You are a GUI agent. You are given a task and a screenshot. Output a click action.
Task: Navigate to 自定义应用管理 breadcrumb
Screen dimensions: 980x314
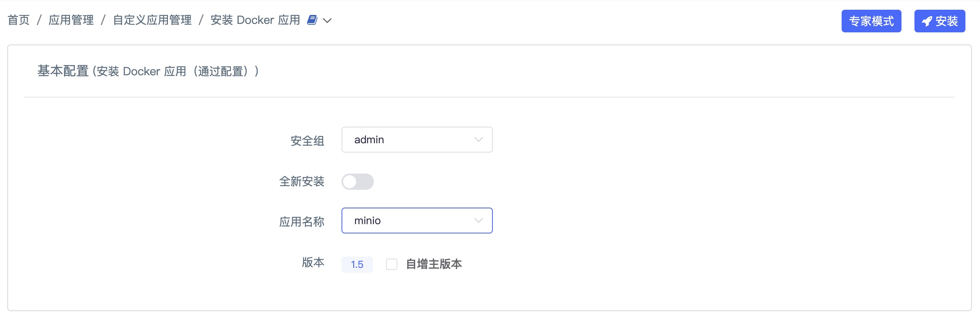tap(152, 20)
